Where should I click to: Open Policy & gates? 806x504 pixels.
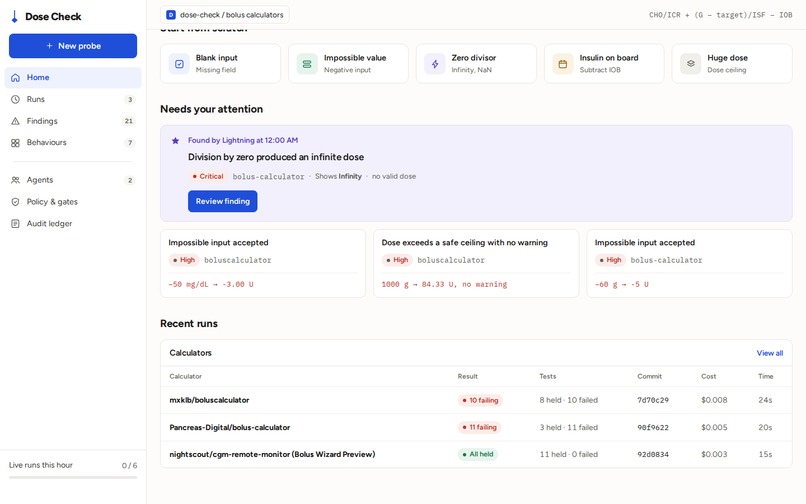click(73, 202)
